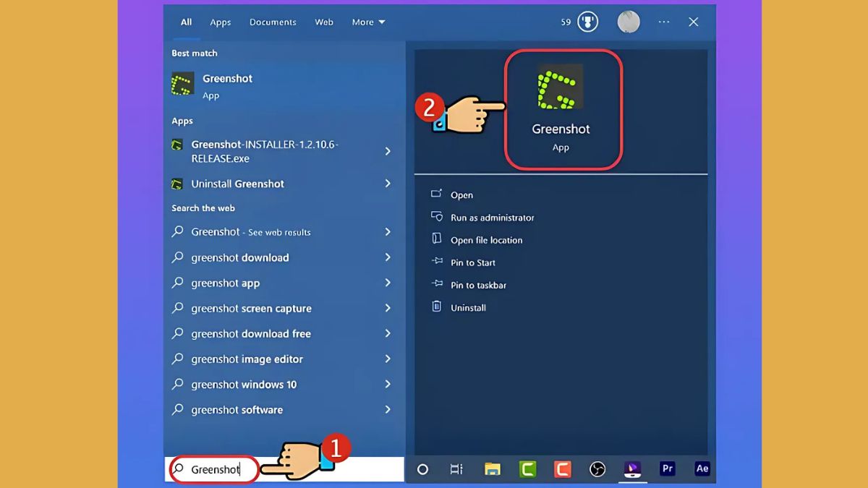Click the Cortana circle on taskbar
Image resolution: width=868 pixels, height=488 pixels.
423,469
